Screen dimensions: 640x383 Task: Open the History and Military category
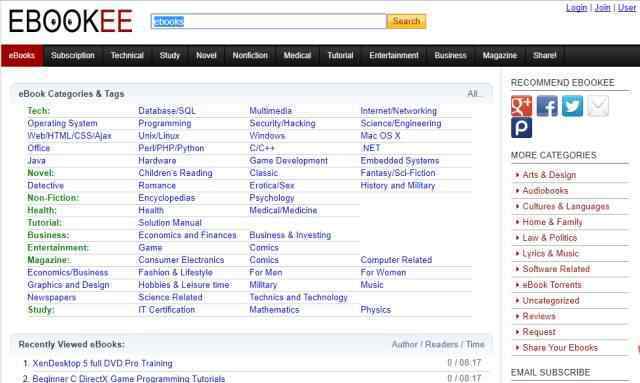(398, 186)
